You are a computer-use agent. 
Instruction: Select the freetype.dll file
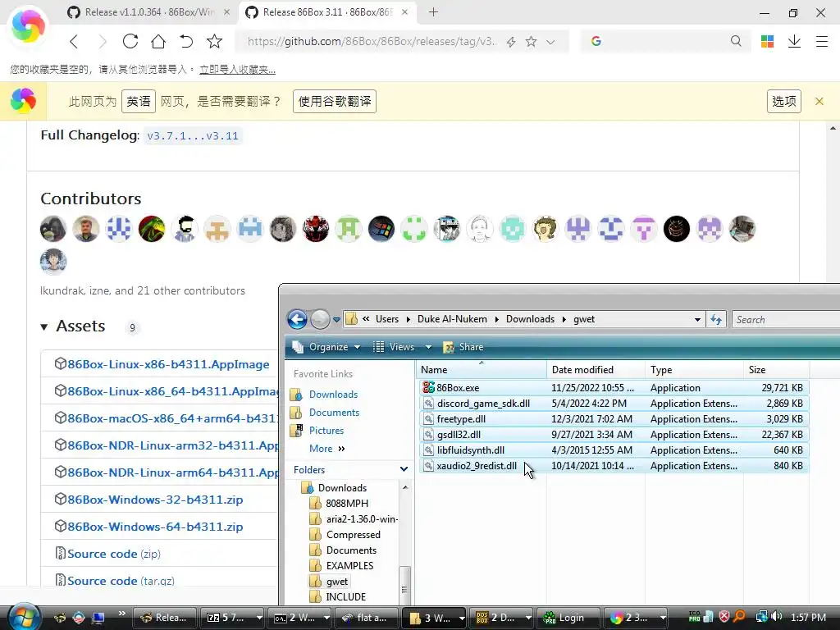click(x=614, y=419)
